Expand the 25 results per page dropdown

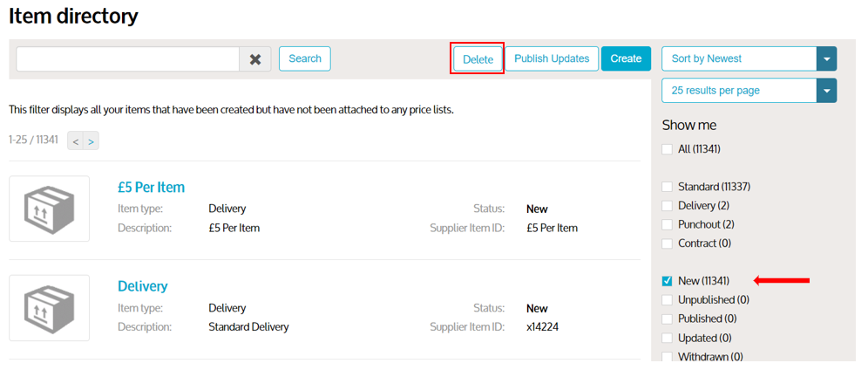(x=749, y=90)
